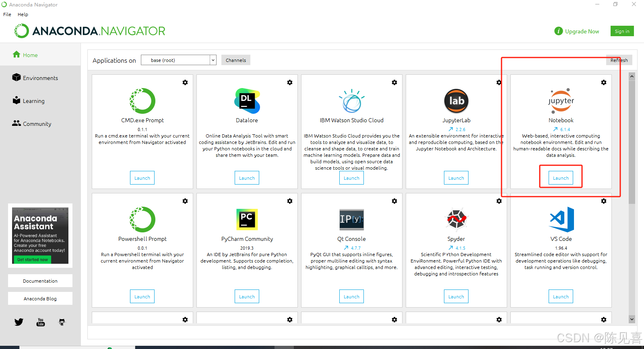This screenshot has height=349, width=644.
Task: Launch JupyterLab
Action: 456,178
